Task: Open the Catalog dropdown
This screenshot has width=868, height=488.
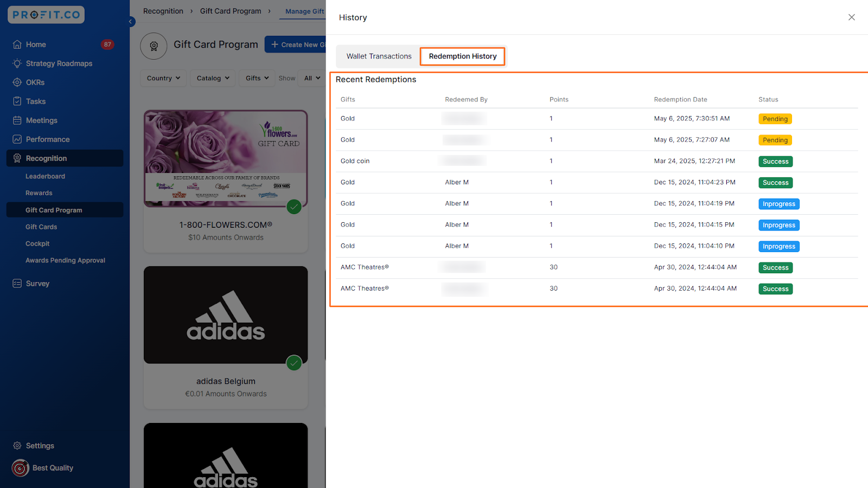Action: [x=213, y=78]
